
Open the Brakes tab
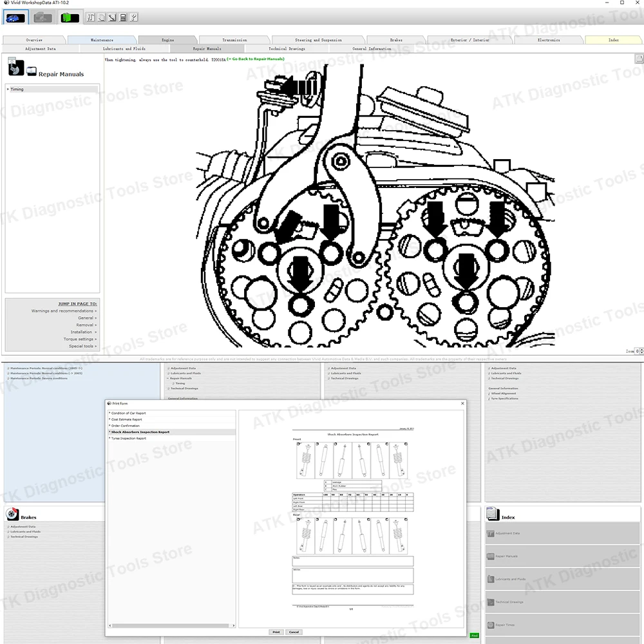(396, 40)
